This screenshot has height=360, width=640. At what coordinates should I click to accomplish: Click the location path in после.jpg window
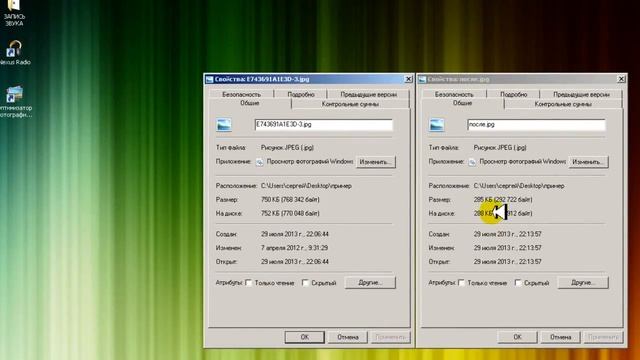pyautogui.click(x=519, y=186)
